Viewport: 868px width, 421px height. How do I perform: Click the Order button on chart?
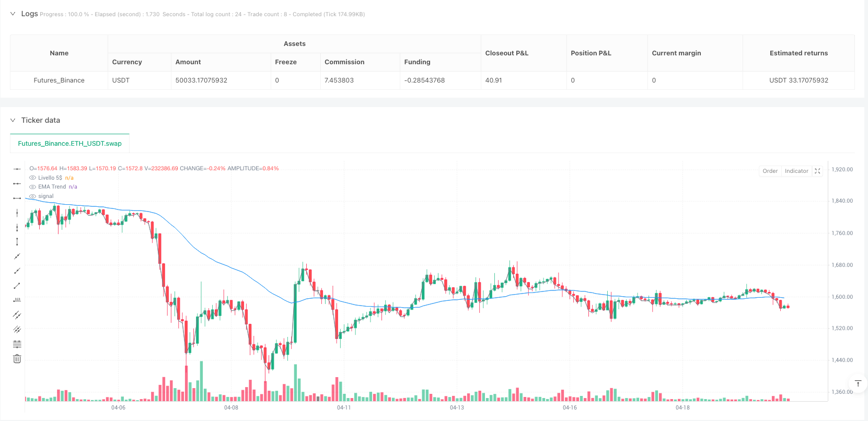[x=770, y=171]
